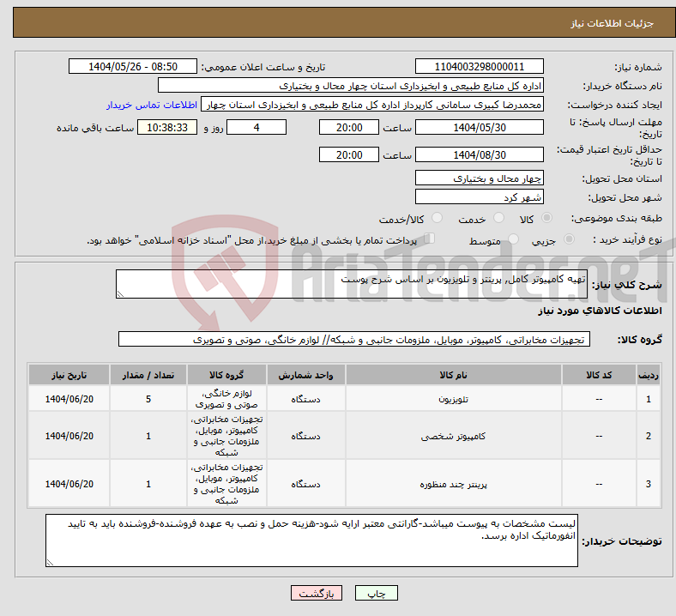The height and width of the screenshot is (616, 676).
Task: Click the delivery city شهر کرد field
Action: pos(479,197)
